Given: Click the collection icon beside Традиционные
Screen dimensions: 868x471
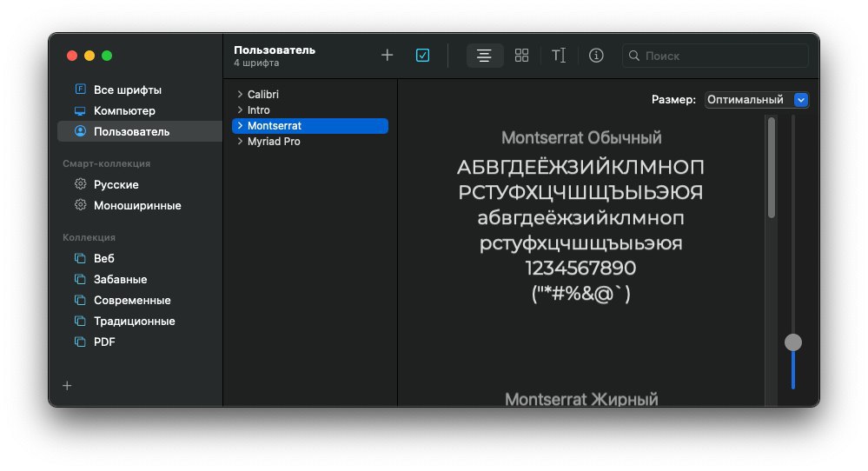Looking at the screenshot, I should point(80,321).
